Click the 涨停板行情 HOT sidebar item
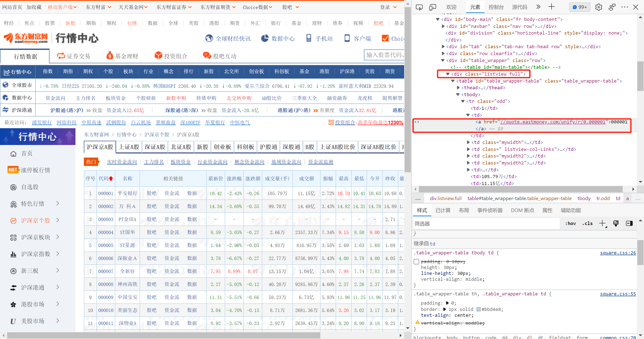The width and height of the screenshot is (644, 339). (29, 170)
